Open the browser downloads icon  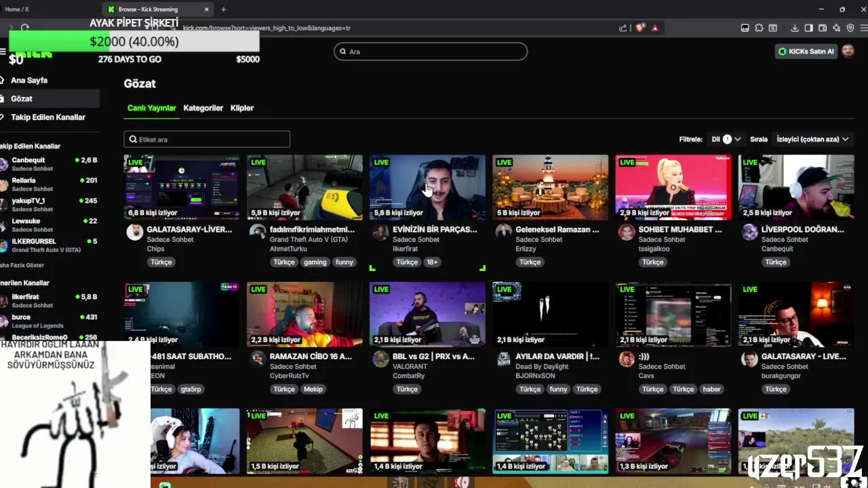pos(794,28)
